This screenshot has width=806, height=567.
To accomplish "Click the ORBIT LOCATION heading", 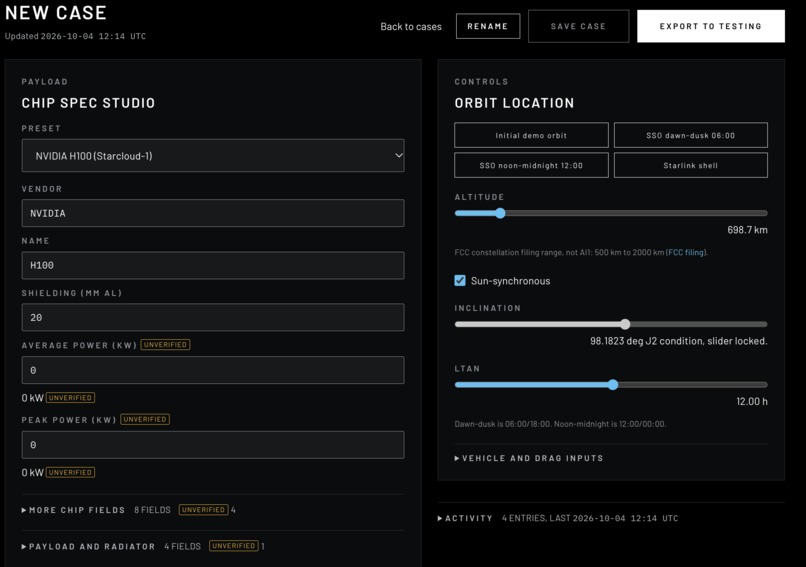I will (514, 103).
